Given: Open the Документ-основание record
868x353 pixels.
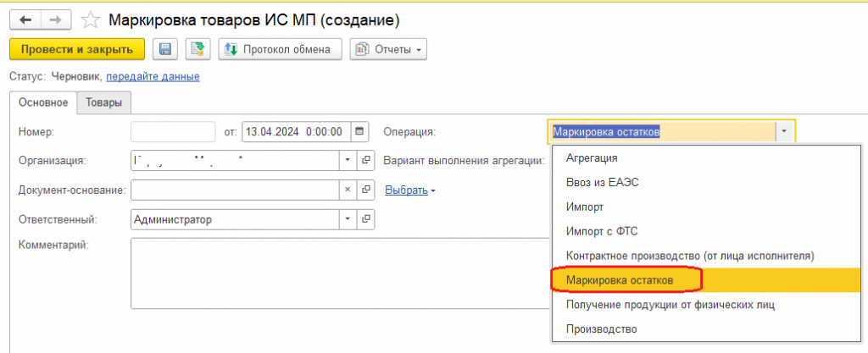Looking at the screenshot, I should [x=365, y=190].
